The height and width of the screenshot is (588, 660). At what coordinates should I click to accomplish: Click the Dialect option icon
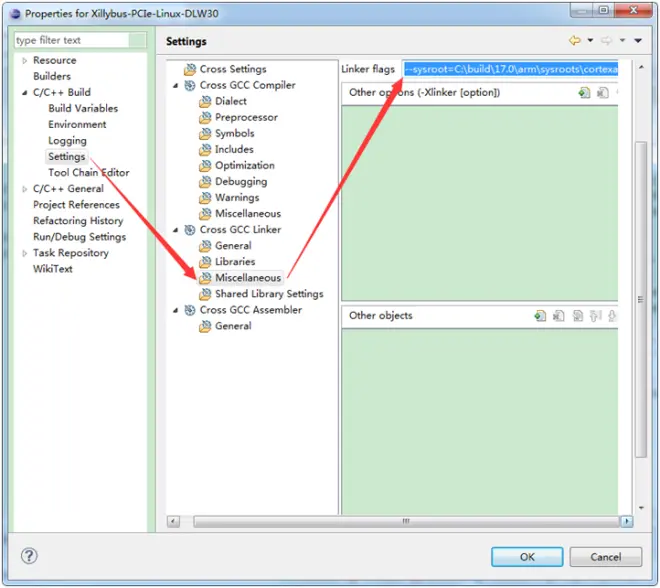205,101
